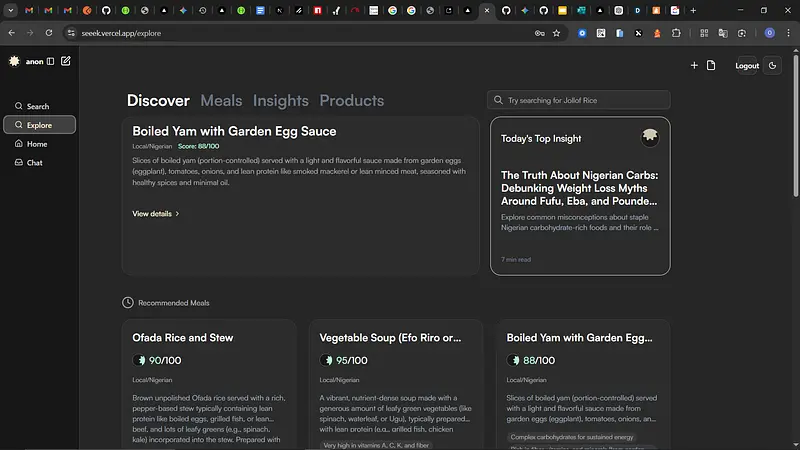Open the Chrome three-dot menu
The height and width of the screenshot is (450, 800).
tap(788, 33)
